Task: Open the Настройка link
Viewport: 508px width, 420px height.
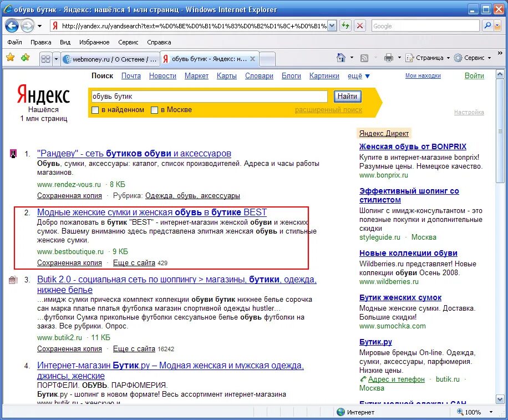Action: tap(469, 112)
